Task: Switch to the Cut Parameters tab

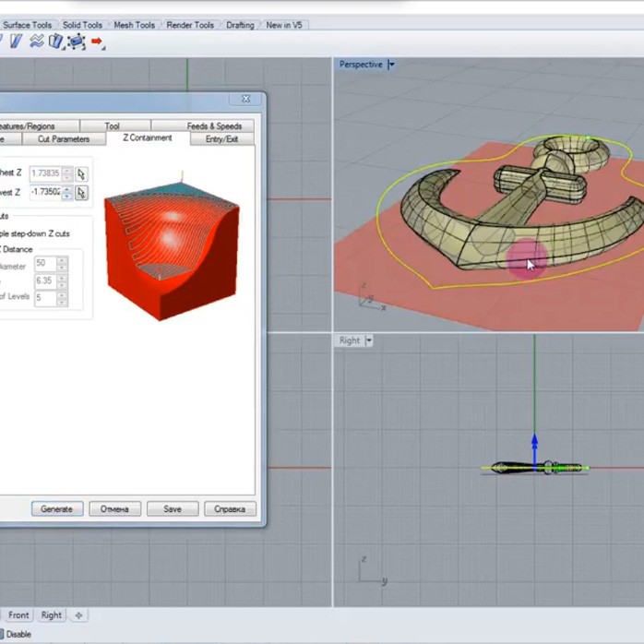Action: (64, 138)
